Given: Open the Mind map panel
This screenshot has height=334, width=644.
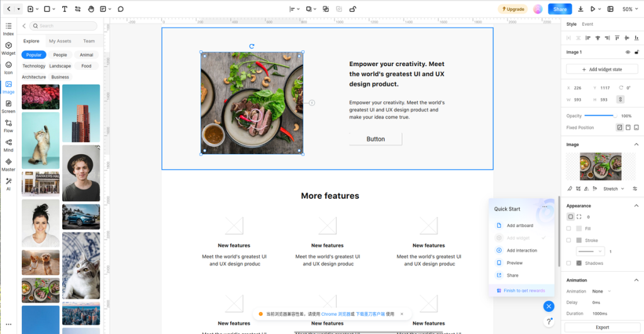Looking at the screenshot, I should coord(8,145).
